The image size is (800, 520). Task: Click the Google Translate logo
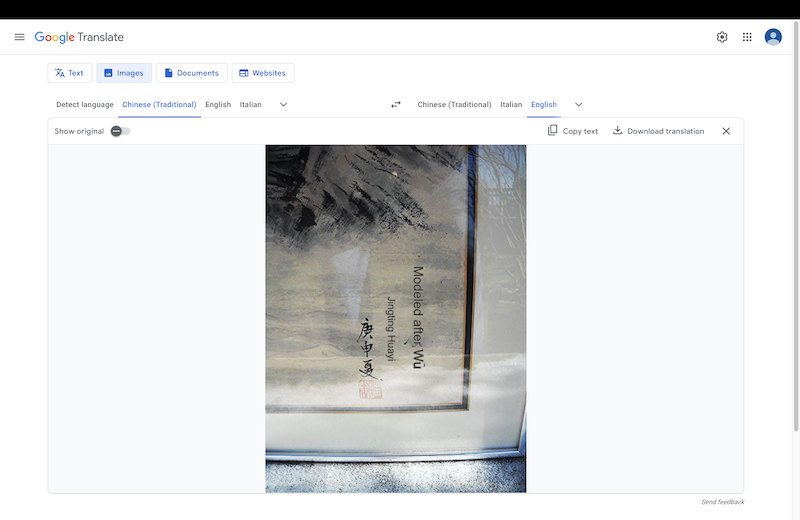(x=79, y=37)
